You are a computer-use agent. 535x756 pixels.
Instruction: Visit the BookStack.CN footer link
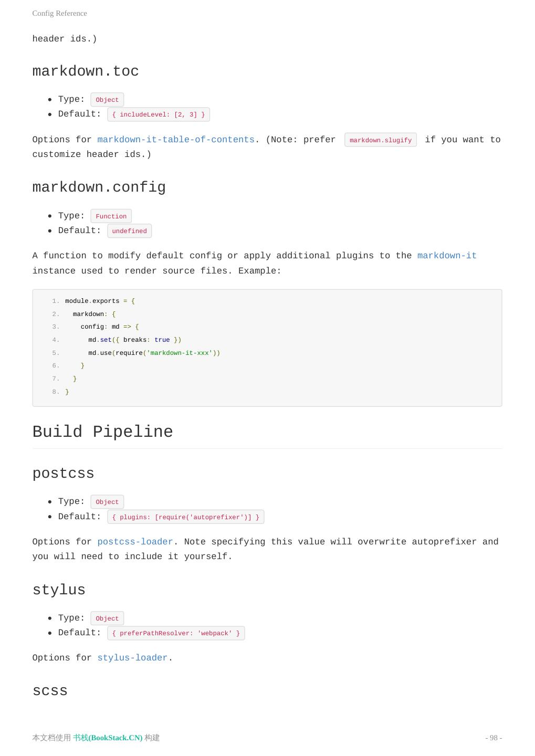point(108,738)
